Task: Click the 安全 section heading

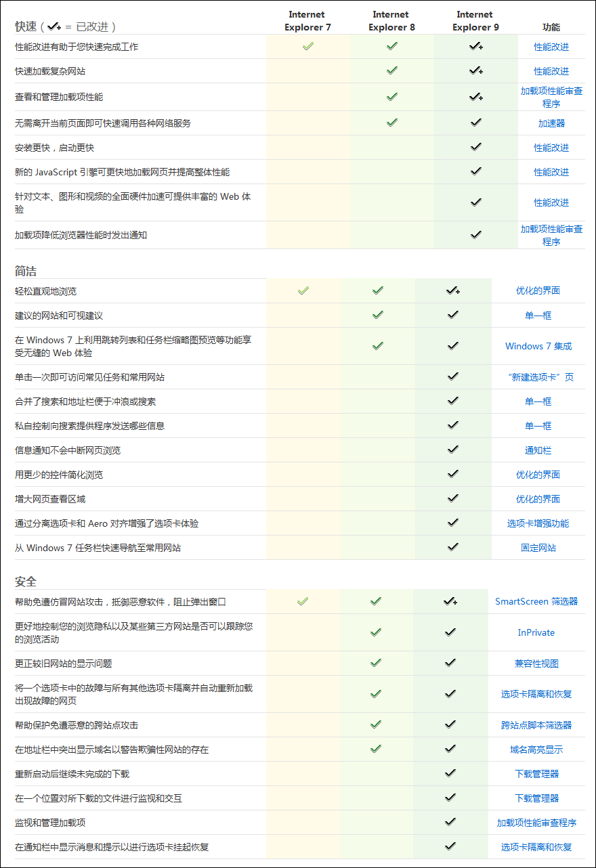Action: pos(26,582)
